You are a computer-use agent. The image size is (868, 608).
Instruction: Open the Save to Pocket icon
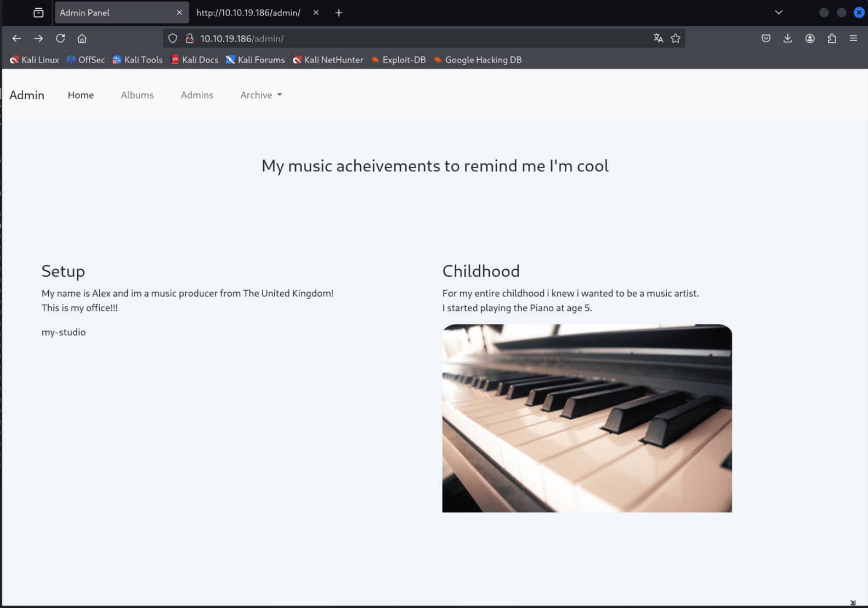pyautogui.click(x=766, y=38)
